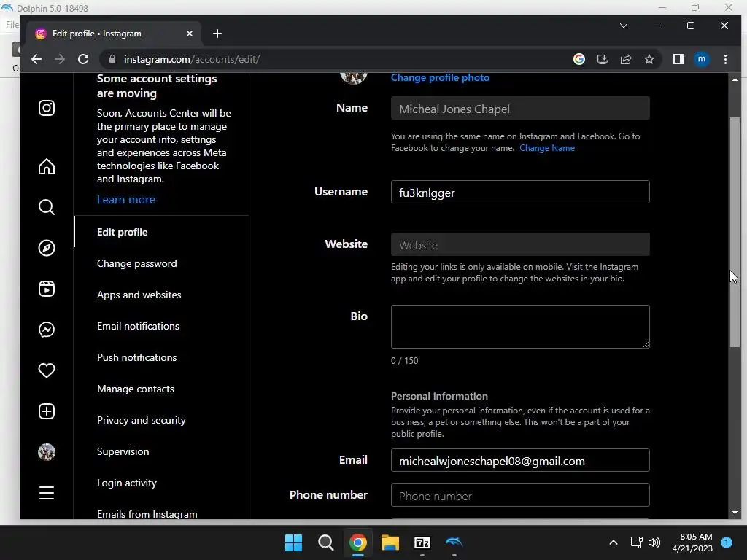Click the address bar URL
Screen dimensions: 747x560
click(x=192, y=59)
